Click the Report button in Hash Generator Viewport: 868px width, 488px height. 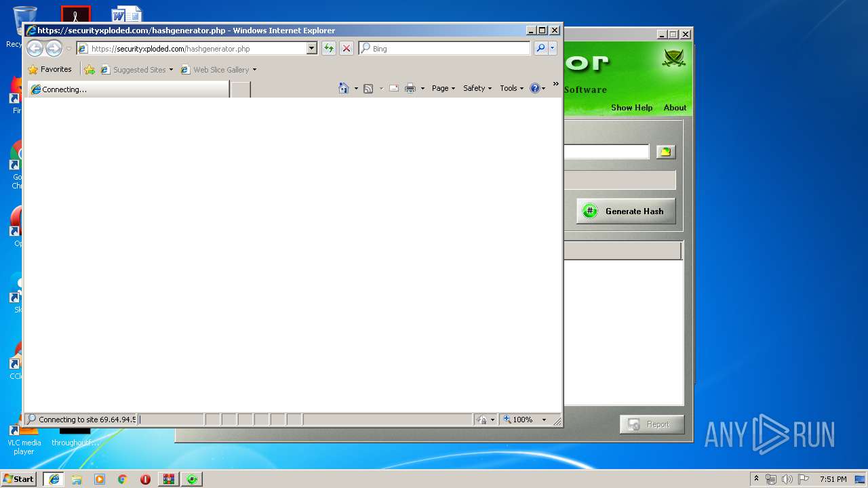pyautogui.click(x=652, y=424)
